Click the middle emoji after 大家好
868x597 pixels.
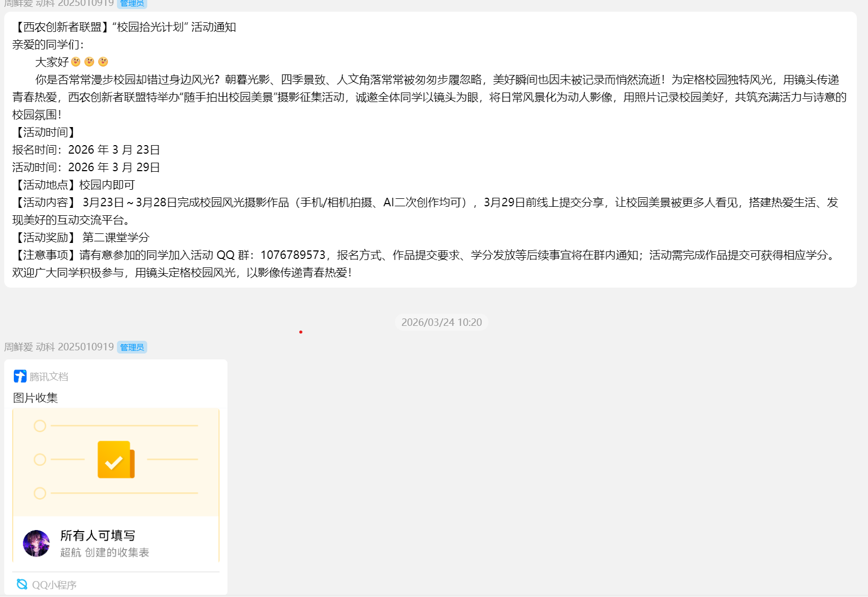[x=89, y=62]
